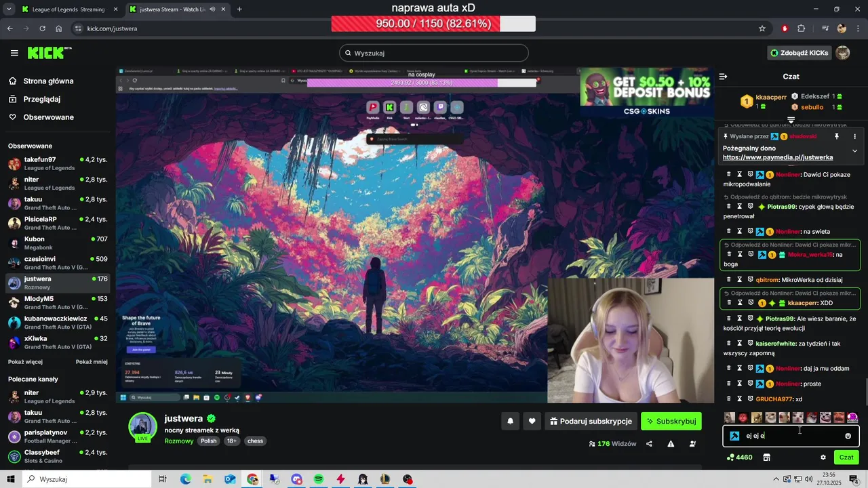
Task: Open Spotify from taskbar
Action: [319, 479]
